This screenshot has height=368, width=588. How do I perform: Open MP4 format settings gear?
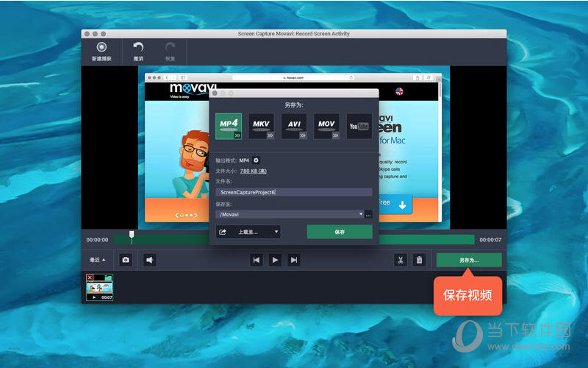coord(256,160)
